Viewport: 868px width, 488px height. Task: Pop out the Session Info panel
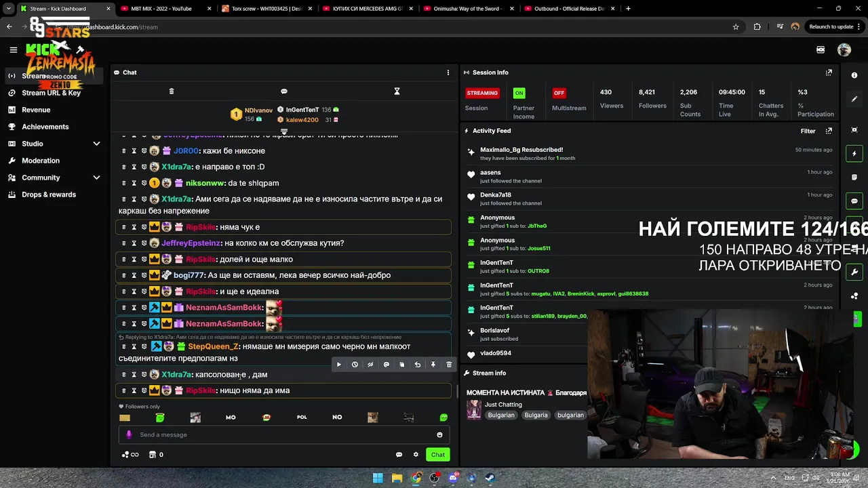pyautogui.click(x=829, y=73)
